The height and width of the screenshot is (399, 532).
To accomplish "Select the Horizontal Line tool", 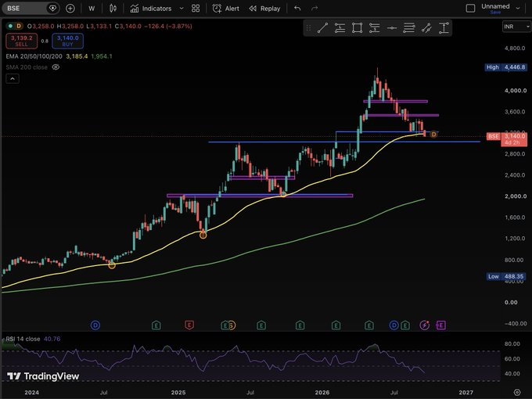I will point(391,28).
